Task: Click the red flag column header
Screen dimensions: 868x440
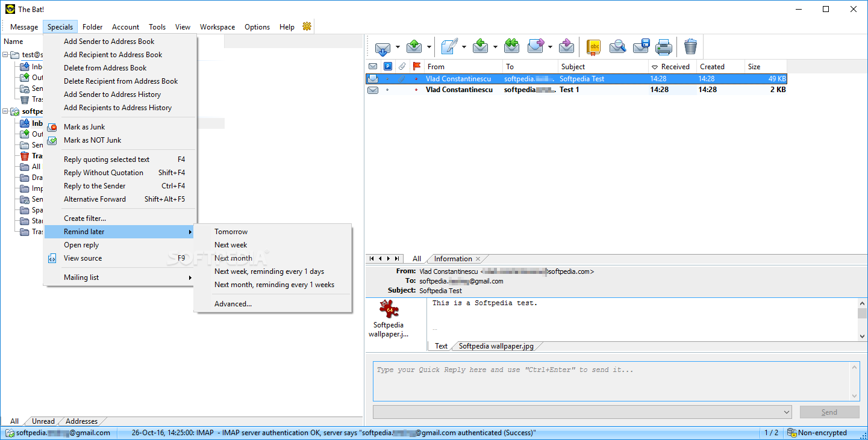Action: tap(416, 66)
